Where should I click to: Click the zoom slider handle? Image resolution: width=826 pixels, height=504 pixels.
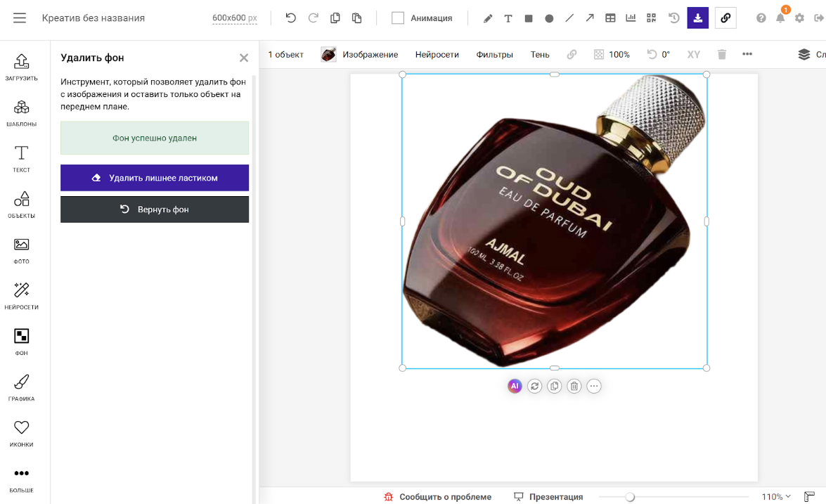[x=630, y=497]
